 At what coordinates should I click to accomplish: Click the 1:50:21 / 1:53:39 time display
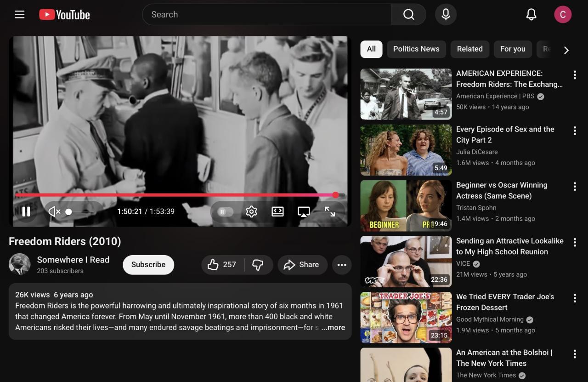coord(146,211)
